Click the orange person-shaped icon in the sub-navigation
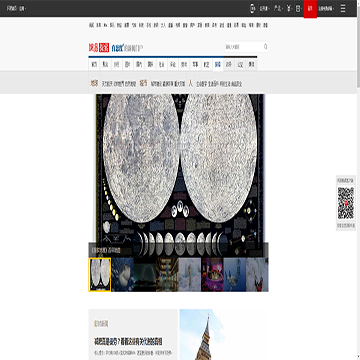The height and width of the screenshot is (360, 360). pyautogui.click(x=191, y=83)
